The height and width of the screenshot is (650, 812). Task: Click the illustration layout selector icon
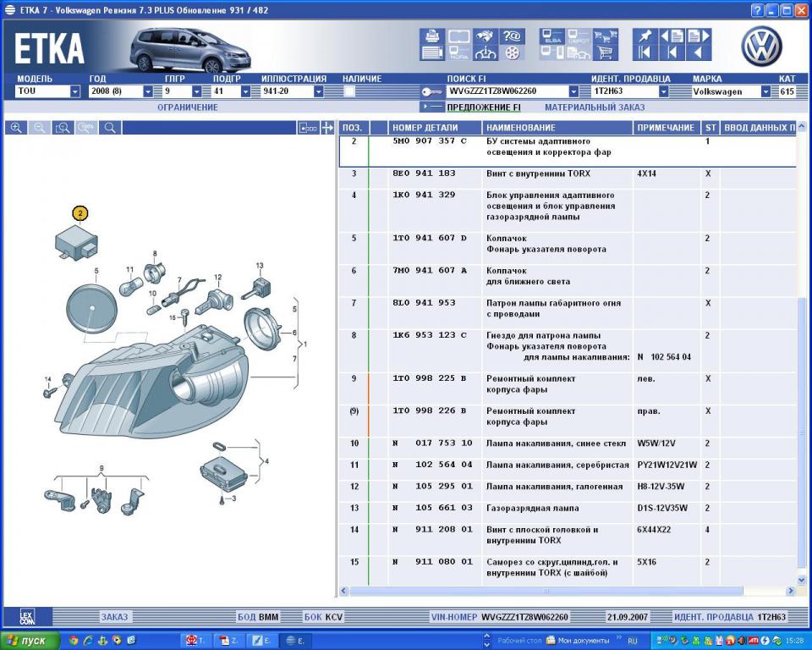coord(308,128)
